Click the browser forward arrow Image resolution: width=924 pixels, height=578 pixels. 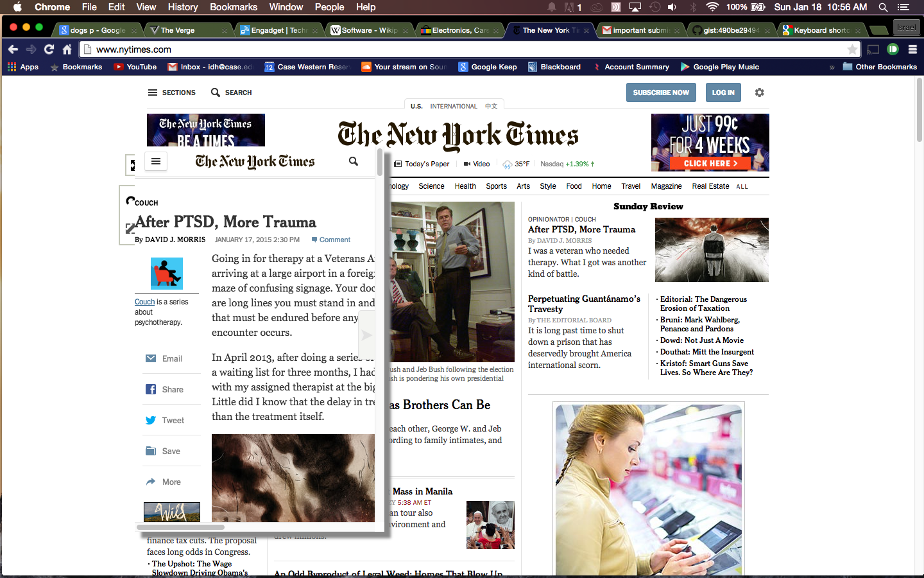point(31,49)
